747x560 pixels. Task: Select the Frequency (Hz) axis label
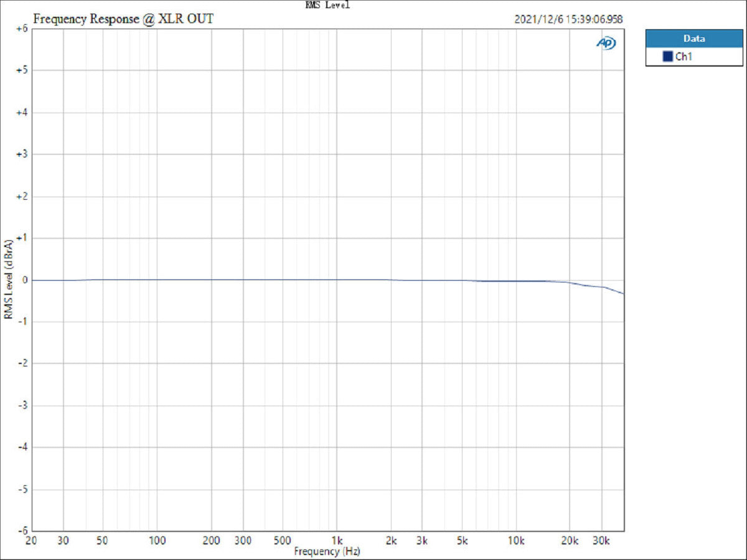coord(327,551)
